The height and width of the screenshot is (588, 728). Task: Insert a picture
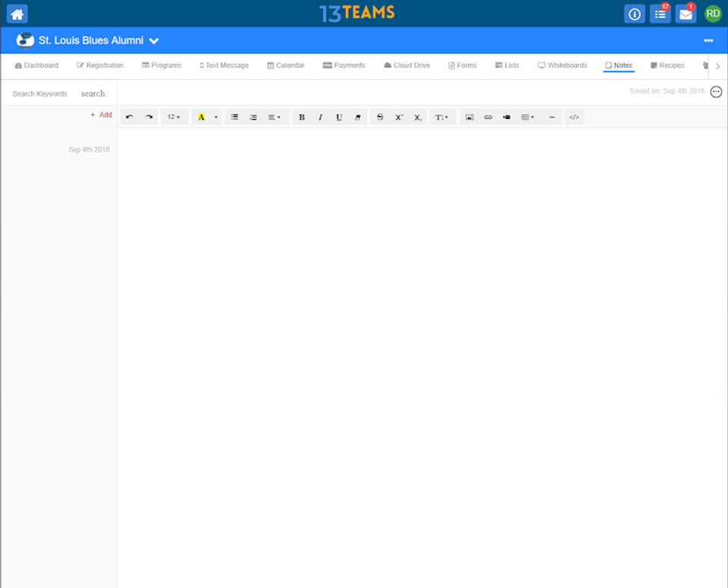[x=469, y=117]
